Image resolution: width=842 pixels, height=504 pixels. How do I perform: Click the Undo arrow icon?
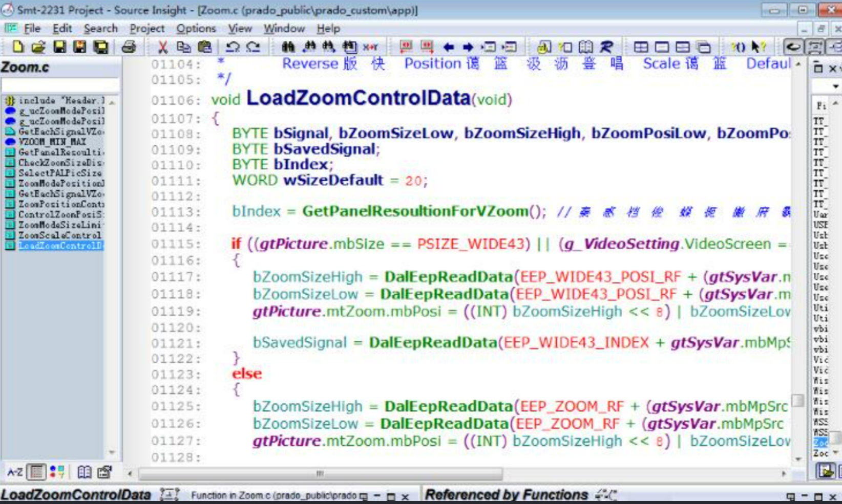[x=233, y=47]
